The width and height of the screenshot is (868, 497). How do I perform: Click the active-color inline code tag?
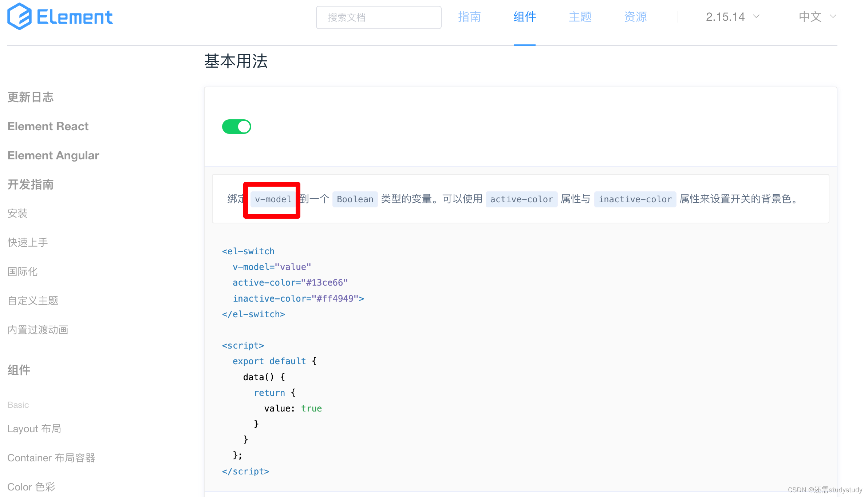coord(521,199)
